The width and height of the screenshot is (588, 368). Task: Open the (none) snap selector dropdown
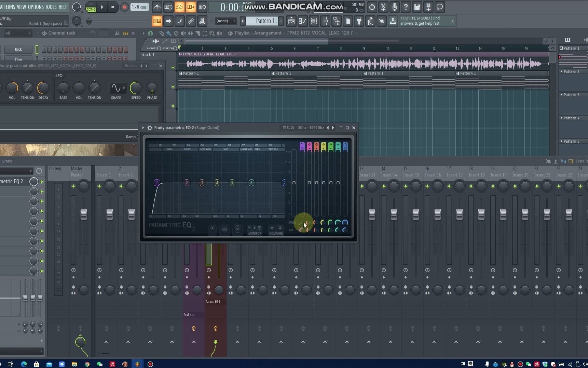(x=225, y=21)
